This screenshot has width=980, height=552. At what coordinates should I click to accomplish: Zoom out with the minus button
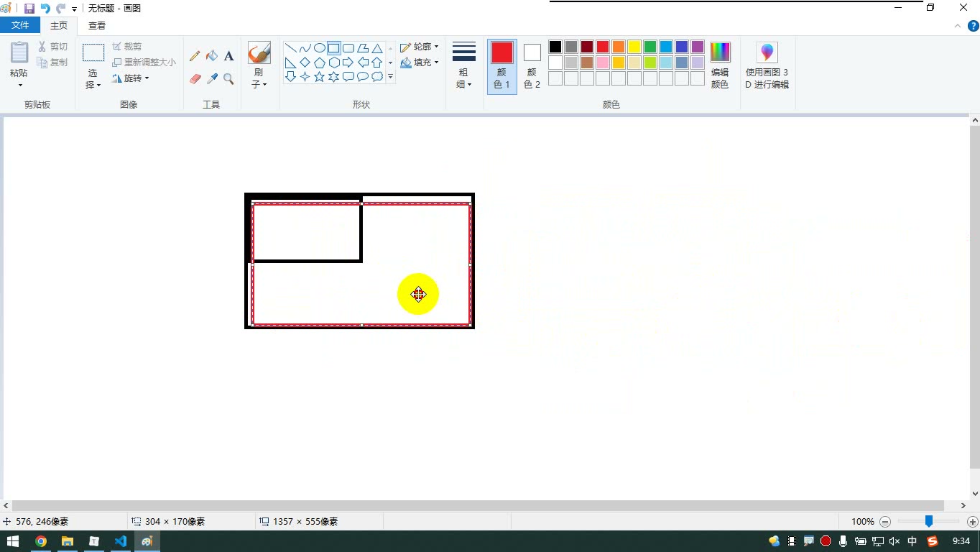(885, 522)
